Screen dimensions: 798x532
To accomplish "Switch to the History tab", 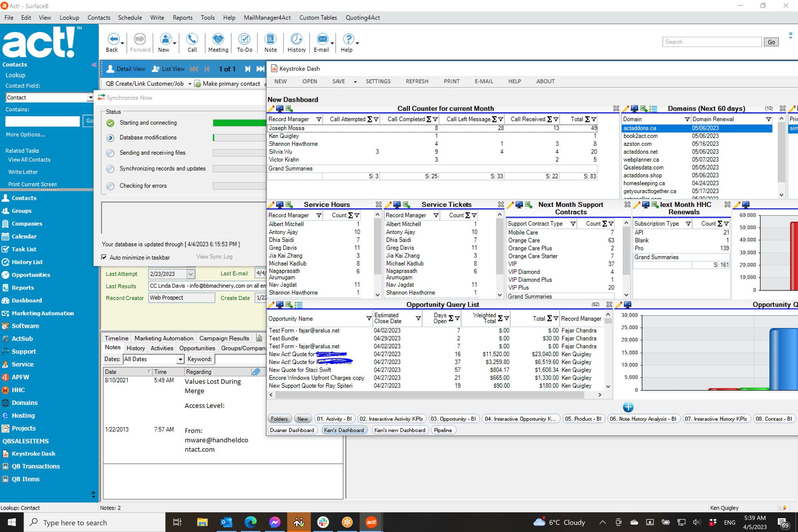I will [136, 348].
